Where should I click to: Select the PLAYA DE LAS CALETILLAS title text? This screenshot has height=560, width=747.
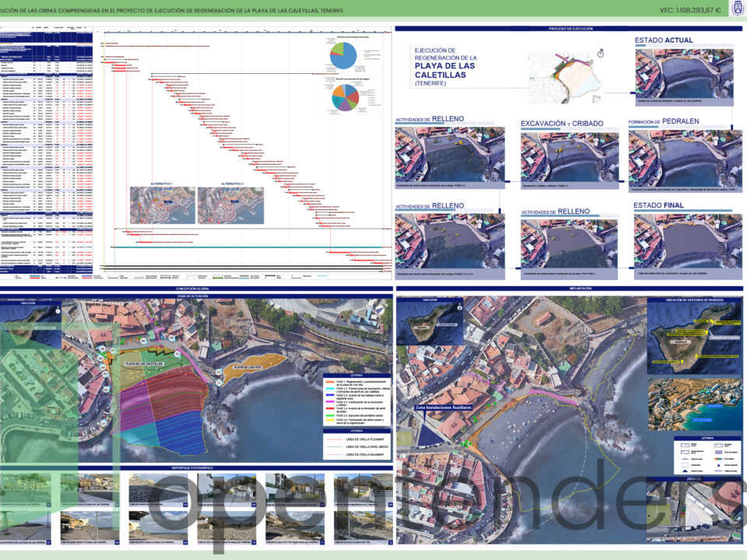click(x=444, y=70)
